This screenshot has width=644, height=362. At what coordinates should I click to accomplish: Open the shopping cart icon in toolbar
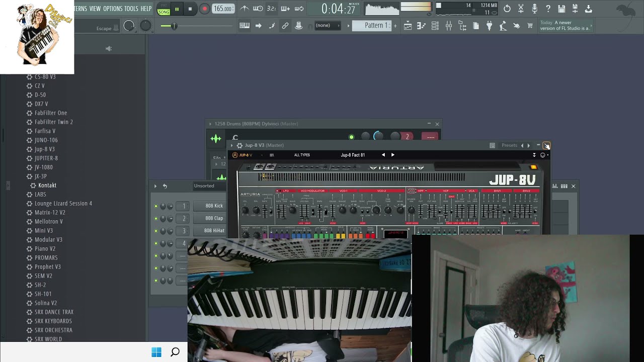click(530, 26)
